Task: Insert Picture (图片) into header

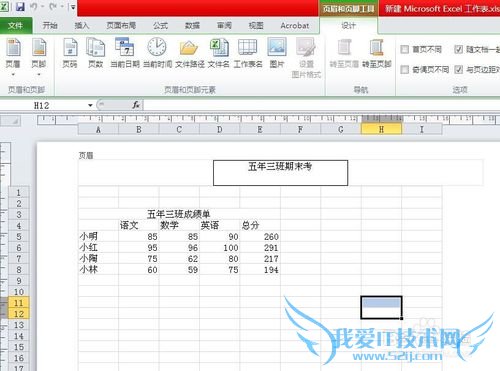Action: (x=277, y=53)
